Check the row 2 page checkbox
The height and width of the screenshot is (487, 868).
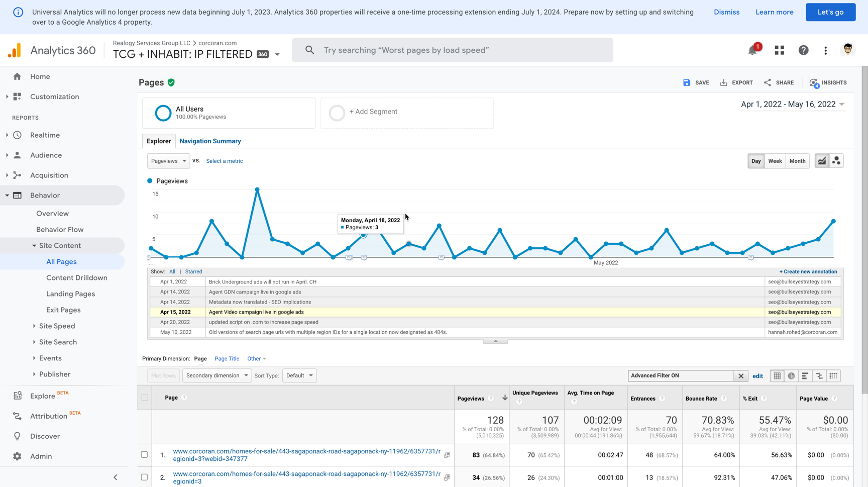pyautogui.click(x=144, y=477)
